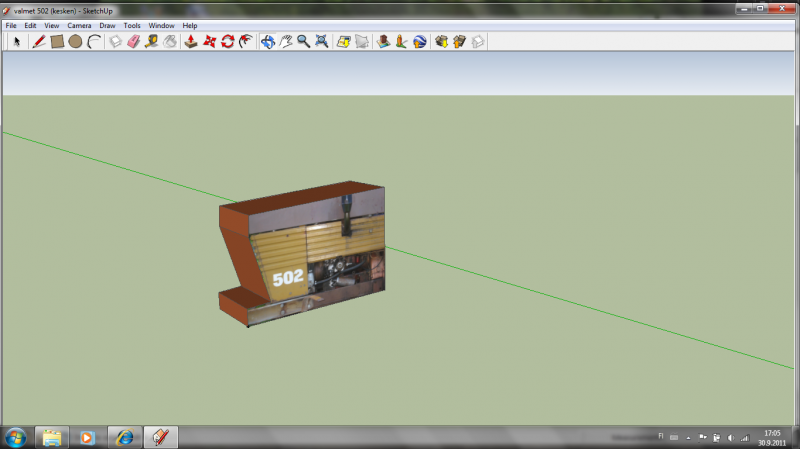The width and height of the screenshot is (800, 449).
Task: Click the Add New Building icon
Action: pos(383,41)
